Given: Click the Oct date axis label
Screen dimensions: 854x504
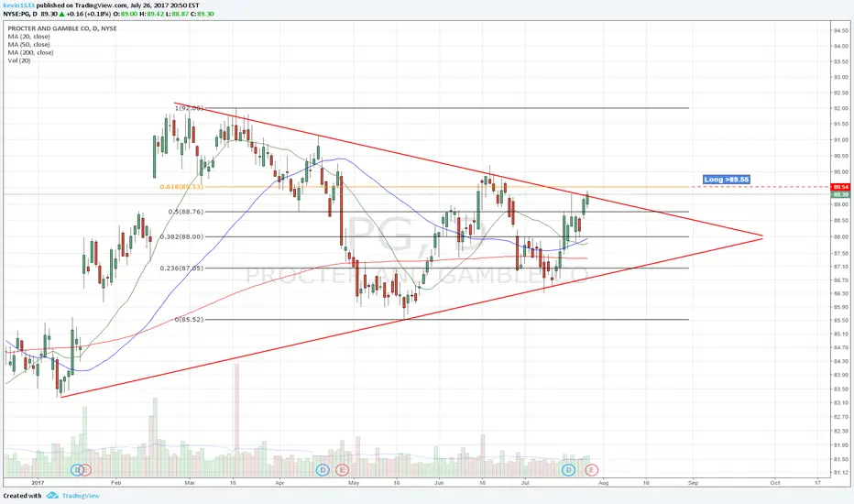Looking at the screenshot, I should (x=775, y=483).
